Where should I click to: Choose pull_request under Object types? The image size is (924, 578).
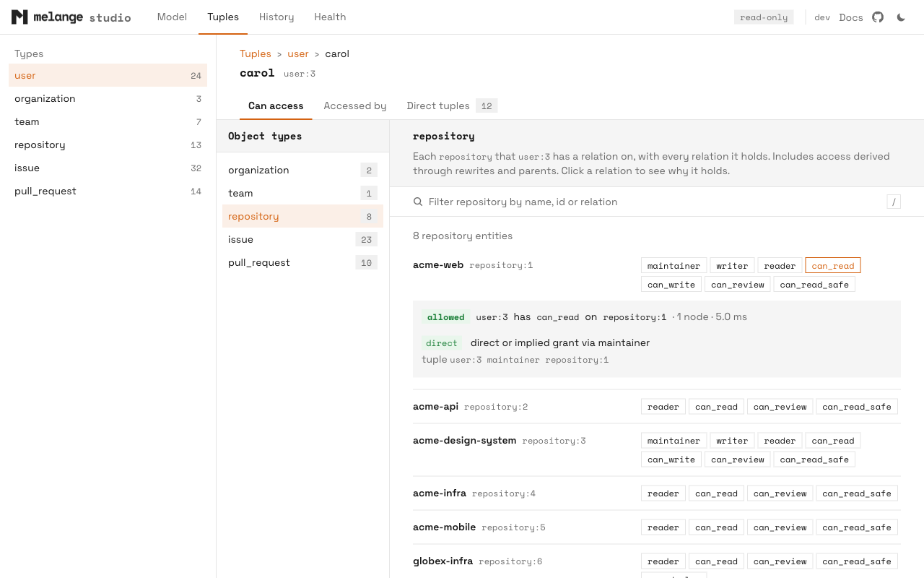(x=302, y=262)
